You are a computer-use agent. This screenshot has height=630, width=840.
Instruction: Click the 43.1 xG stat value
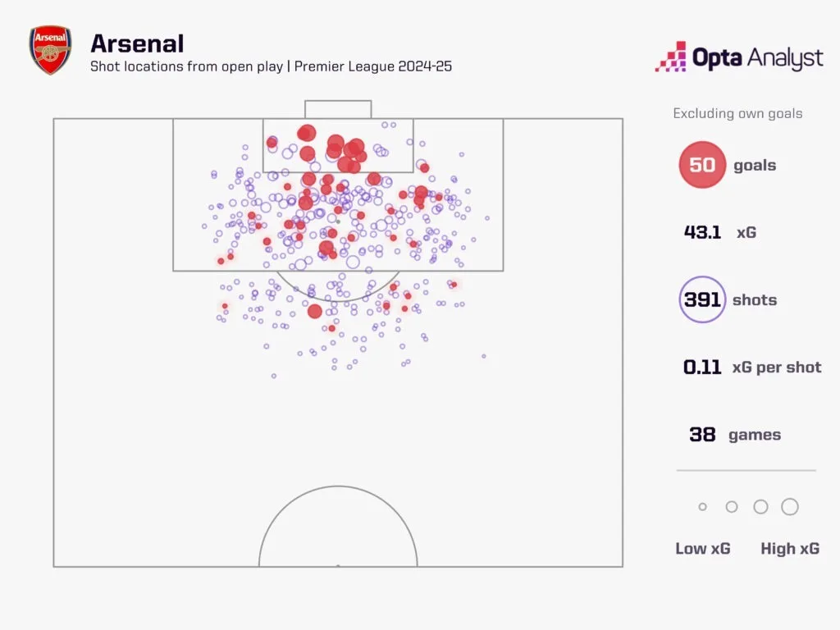pos(702,232)
